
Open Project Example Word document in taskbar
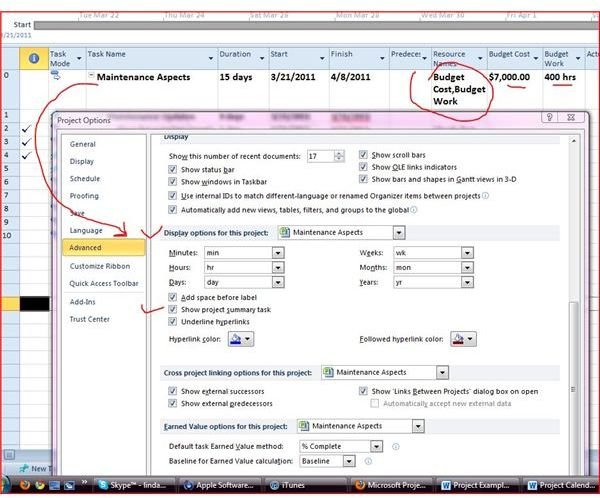tap(477, 485)
